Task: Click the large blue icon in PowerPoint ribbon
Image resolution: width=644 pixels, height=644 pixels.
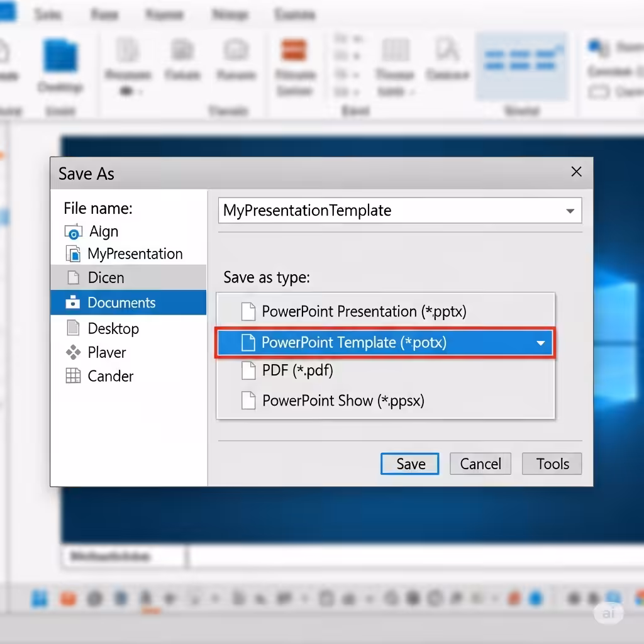Action: coord(60,55)
